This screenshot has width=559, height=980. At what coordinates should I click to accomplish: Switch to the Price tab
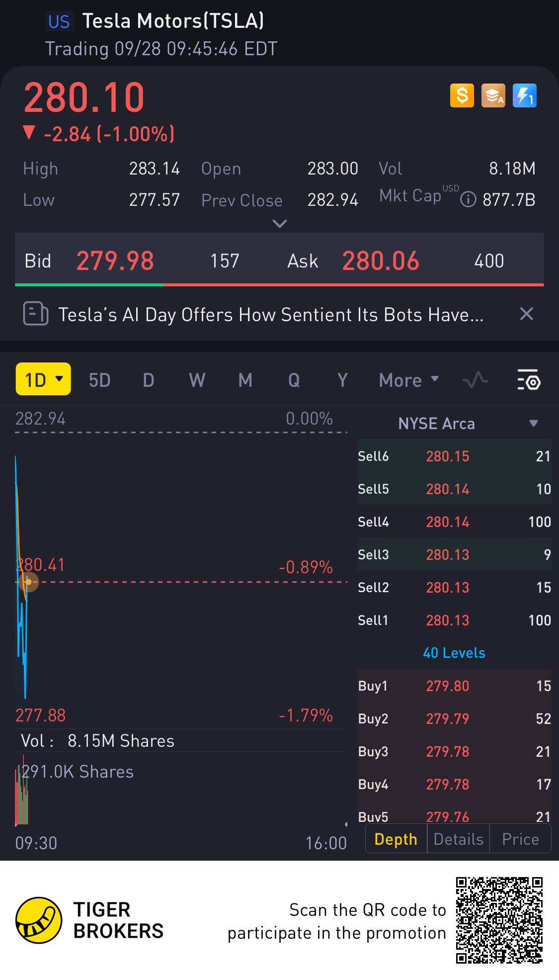(x=520, y=839)
